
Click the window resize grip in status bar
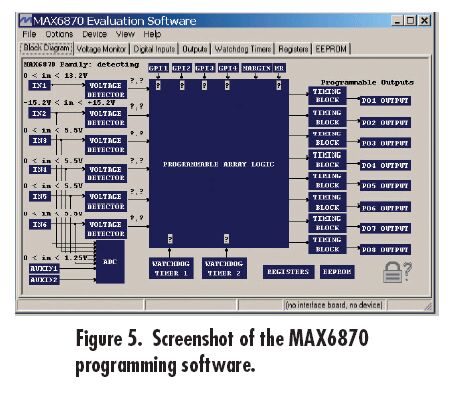(428, 306)
